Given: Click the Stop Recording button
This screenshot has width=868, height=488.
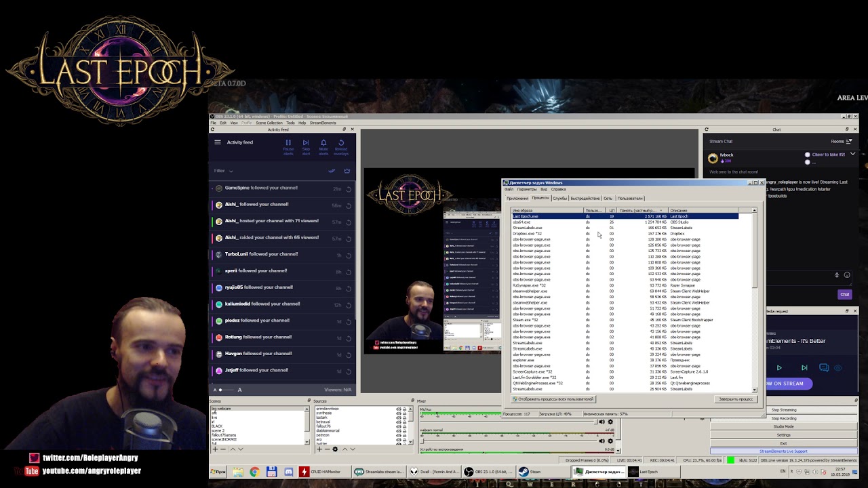Looking at the screenshot, I should [783, 418].
